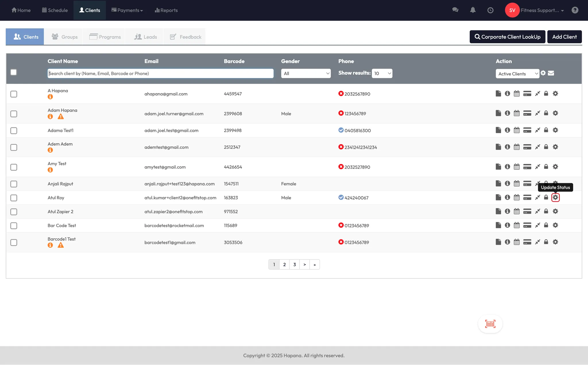
Task: Click the envelope icon beside Active Clients
Action: pos(551,73)
